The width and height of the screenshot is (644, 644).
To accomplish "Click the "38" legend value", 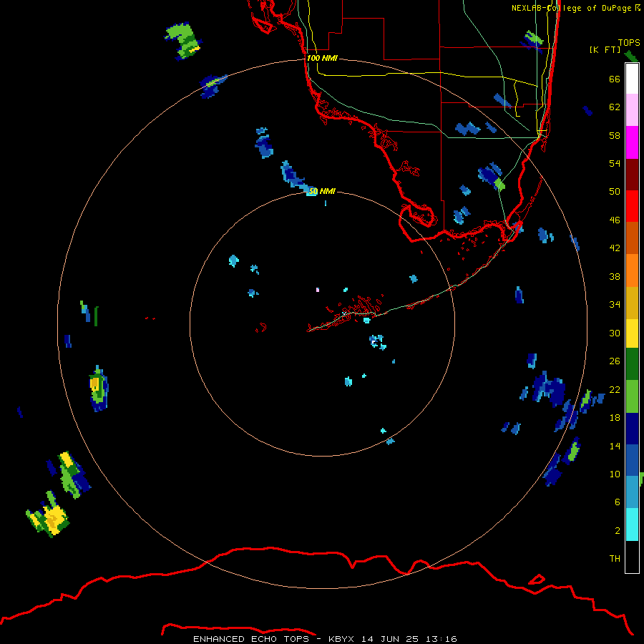I will click(x=615, y=276).
